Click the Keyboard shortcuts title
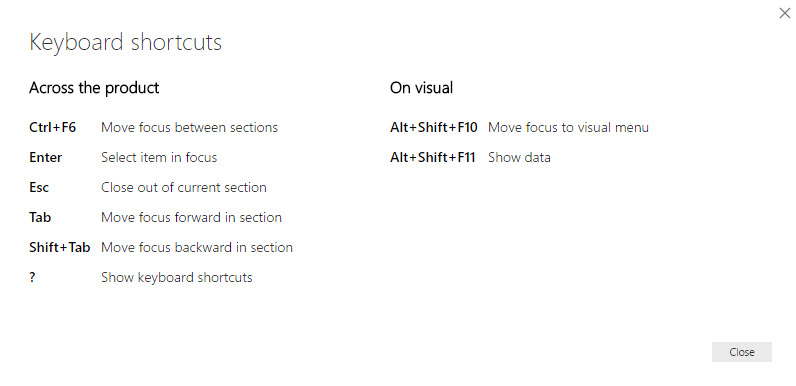796x386 pixels. pos(125,42)
